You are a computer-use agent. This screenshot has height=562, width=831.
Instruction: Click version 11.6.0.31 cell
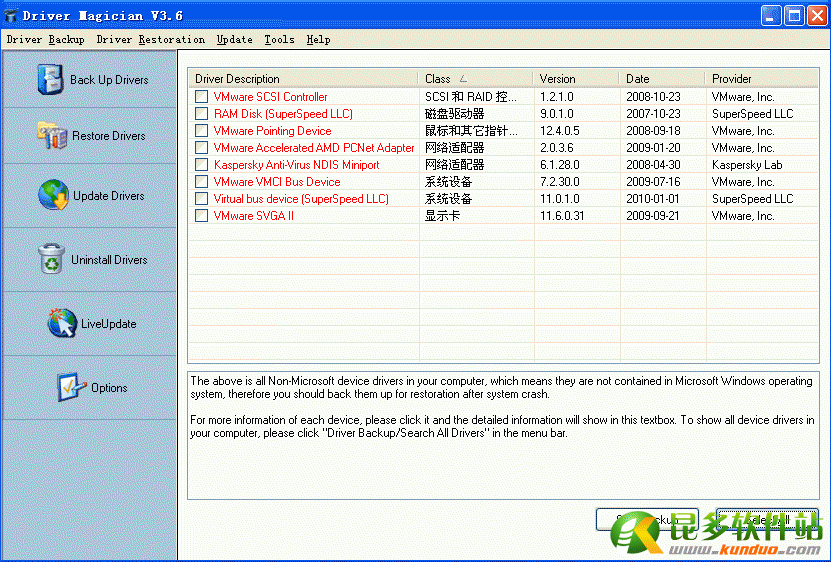pos(562,215)
